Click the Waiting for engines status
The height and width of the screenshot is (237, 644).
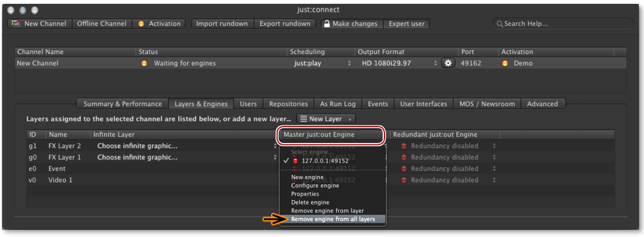185,64
